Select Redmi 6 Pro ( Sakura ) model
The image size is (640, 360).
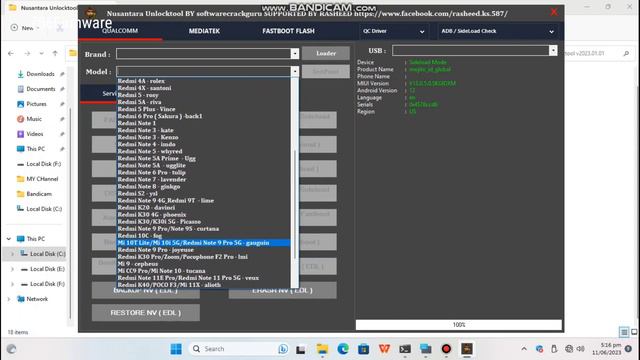(160, 116)
